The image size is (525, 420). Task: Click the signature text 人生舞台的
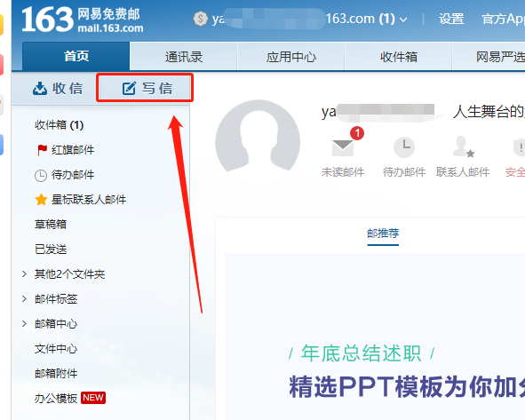click(x=489, y=112)
